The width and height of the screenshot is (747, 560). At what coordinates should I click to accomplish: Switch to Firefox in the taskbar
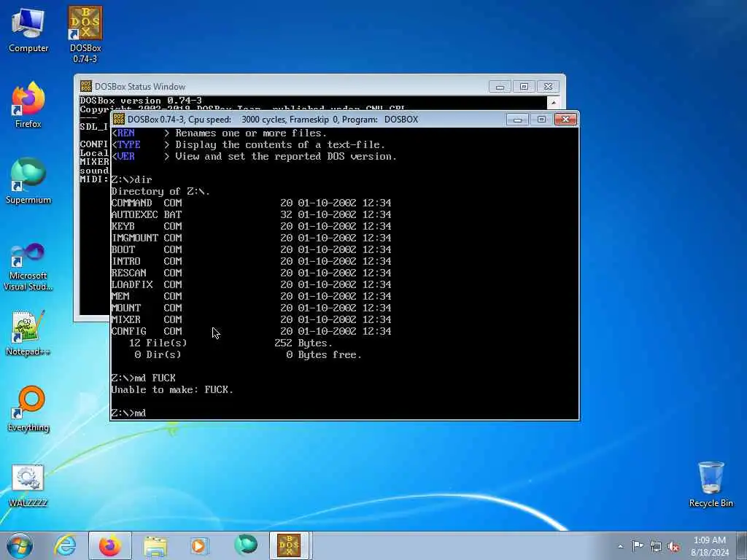(x=110, y=545)
